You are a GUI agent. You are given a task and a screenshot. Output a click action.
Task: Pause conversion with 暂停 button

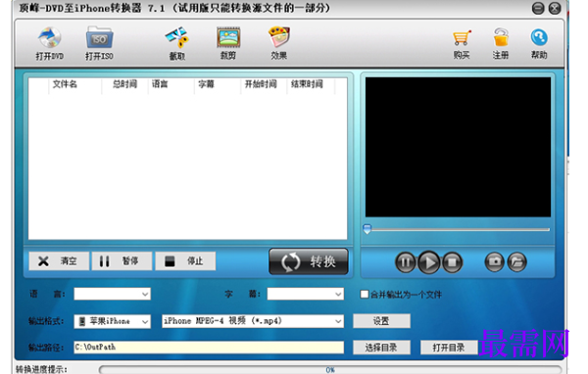coord(122,260)
